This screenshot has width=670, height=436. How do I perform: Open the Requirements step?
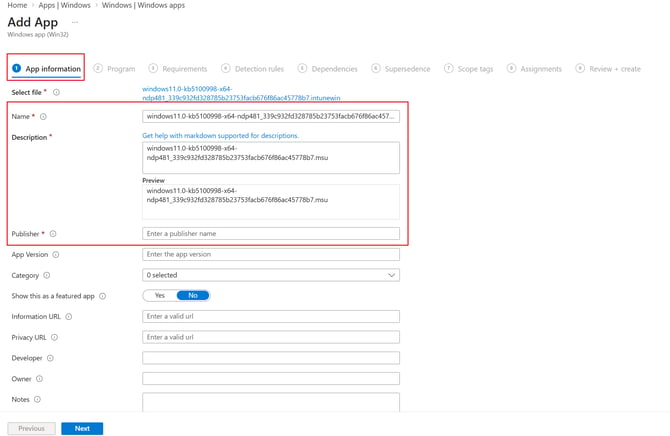click(x=178, y=69)
